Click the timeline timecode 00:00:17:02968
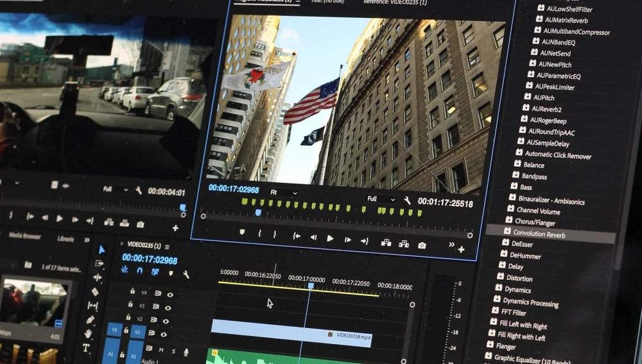Image resolution: width=642 pixels, height=364 pixels. (x=150, y=259)
